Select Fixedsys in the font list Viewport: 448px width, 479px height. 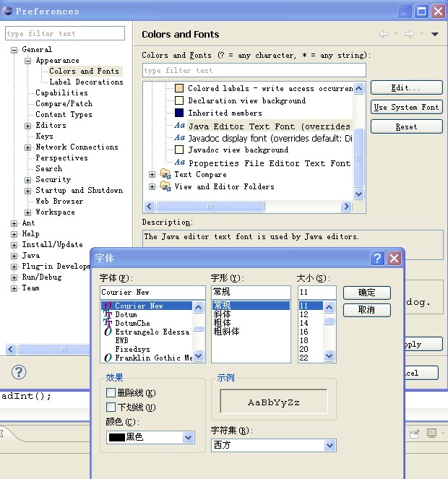pyautogui.click(x=132, y=349)
